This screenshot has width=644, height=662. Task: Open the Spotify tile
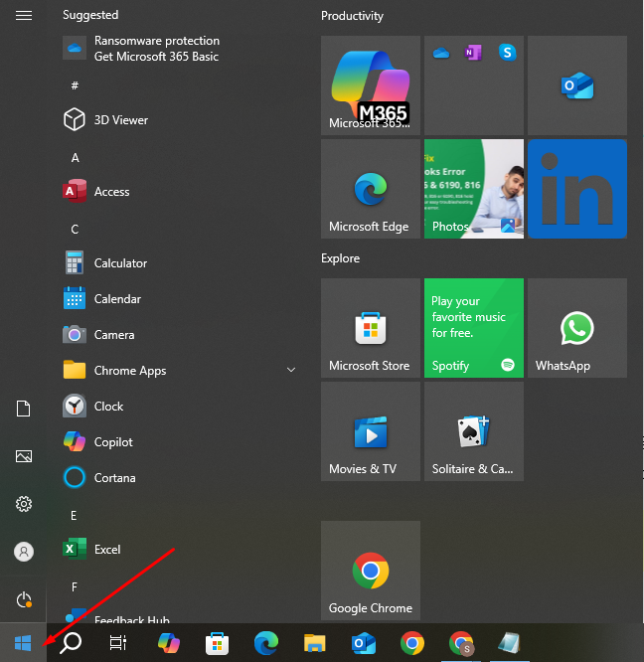click(473, 328)
